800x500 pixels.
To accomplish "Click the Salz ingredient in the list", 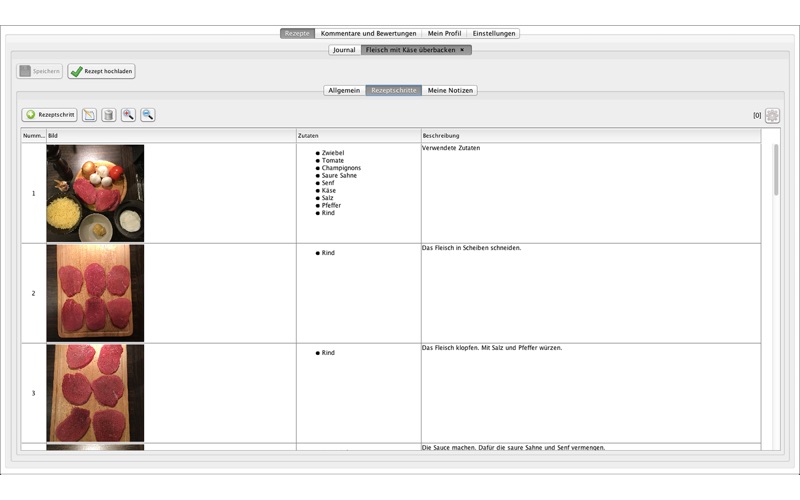I will point(328,198).
